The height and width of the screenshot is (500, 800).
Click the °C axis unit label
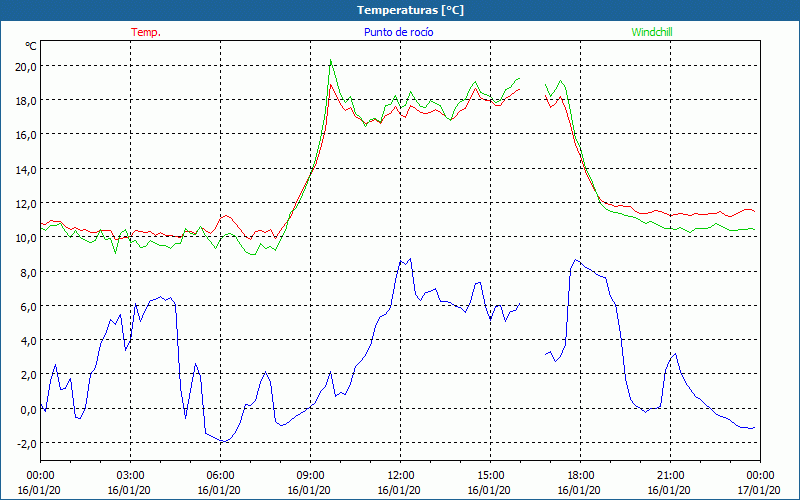click(31, 46)
